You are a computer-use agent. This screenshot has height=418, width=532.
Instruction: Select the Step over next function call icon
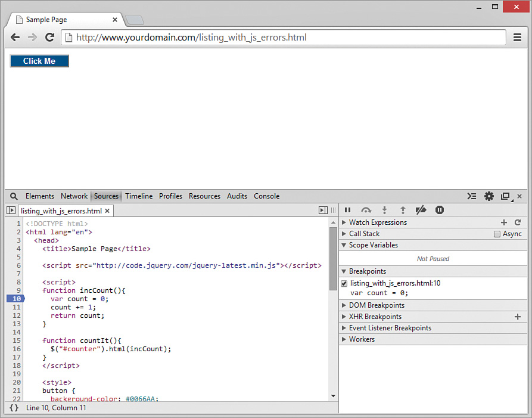pos(366,210)
